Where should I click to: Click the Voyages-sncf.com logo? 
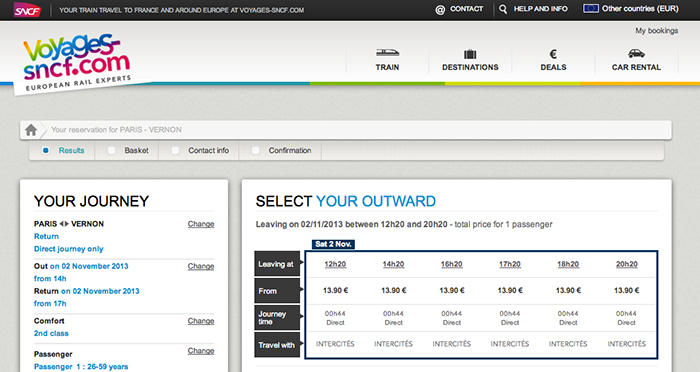pyautogui.click(x=77, y=63)
